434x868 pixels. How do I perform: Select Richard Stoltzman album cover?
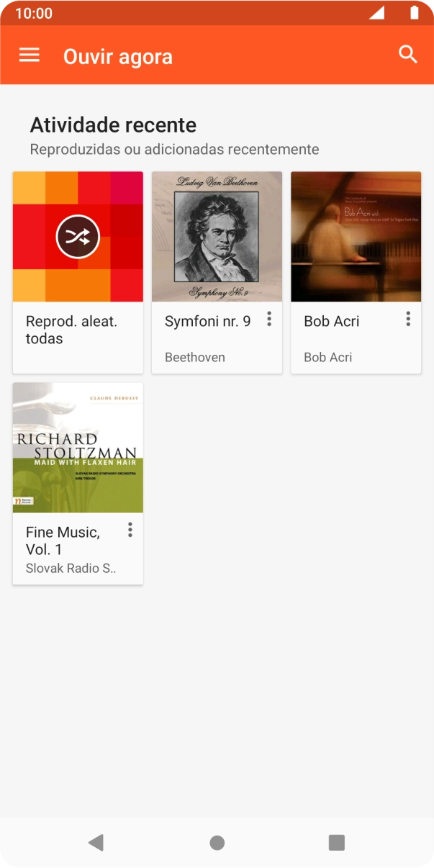(78, 448)
